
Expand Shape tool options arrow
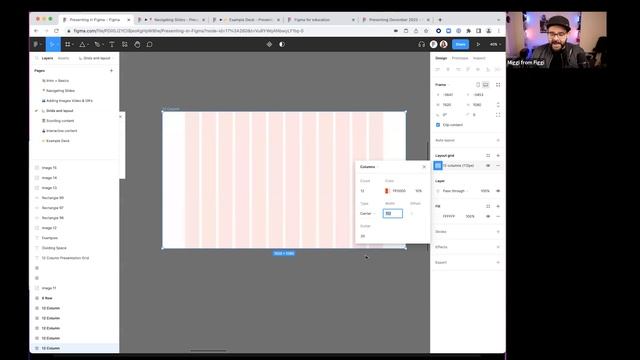pos(87,44)
